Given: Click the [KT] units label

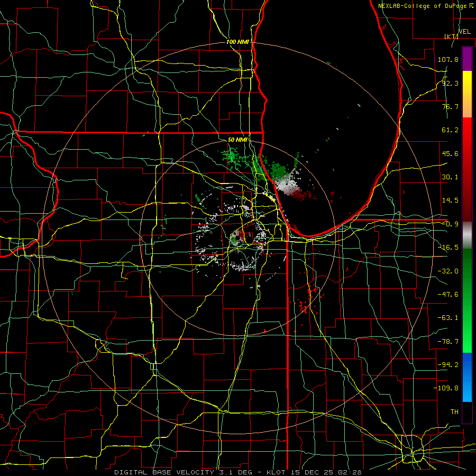Looking at the screenshot, I should [451, 36].
